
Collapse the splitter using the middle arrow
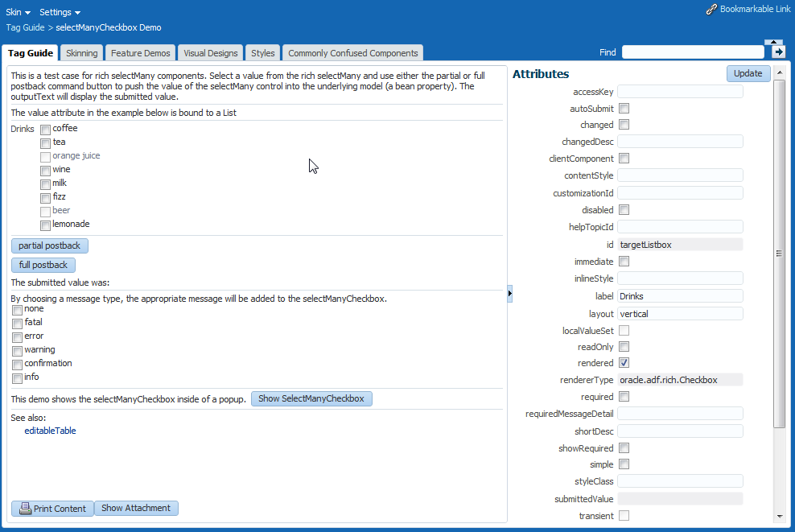click(510, 295)
